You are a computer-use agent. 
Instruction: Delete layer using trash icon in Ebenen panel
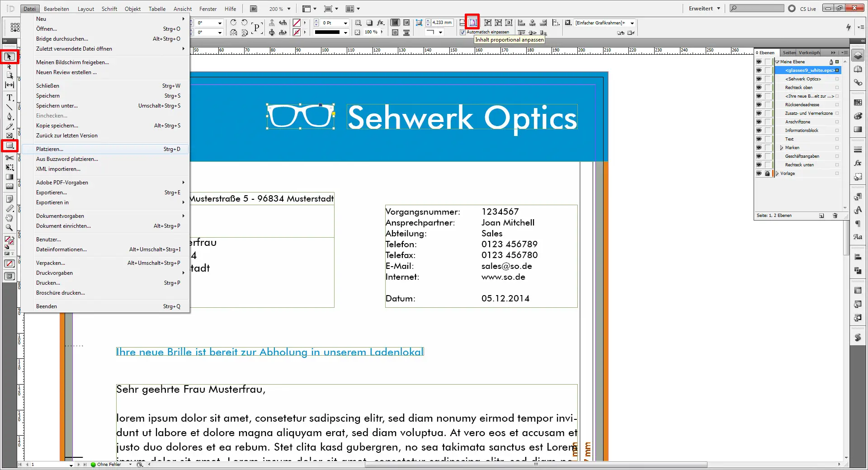(x=835, y=216)
